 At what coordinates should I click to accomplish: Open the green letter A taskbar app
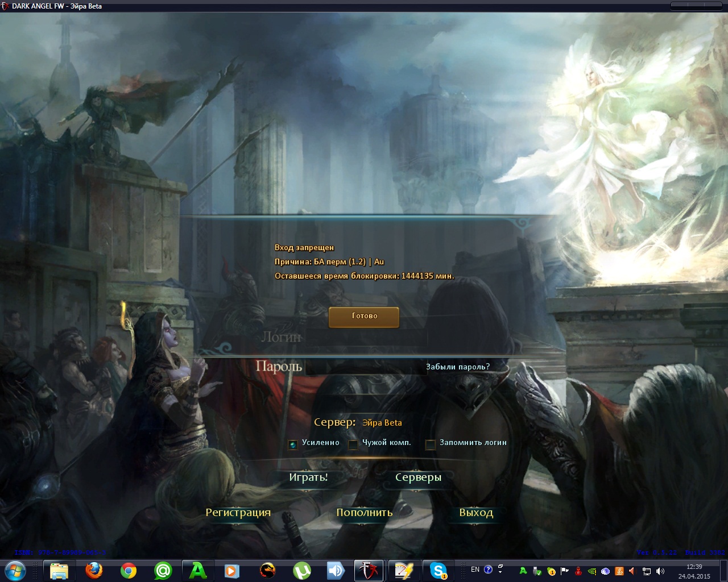click(x=198, y=570)
